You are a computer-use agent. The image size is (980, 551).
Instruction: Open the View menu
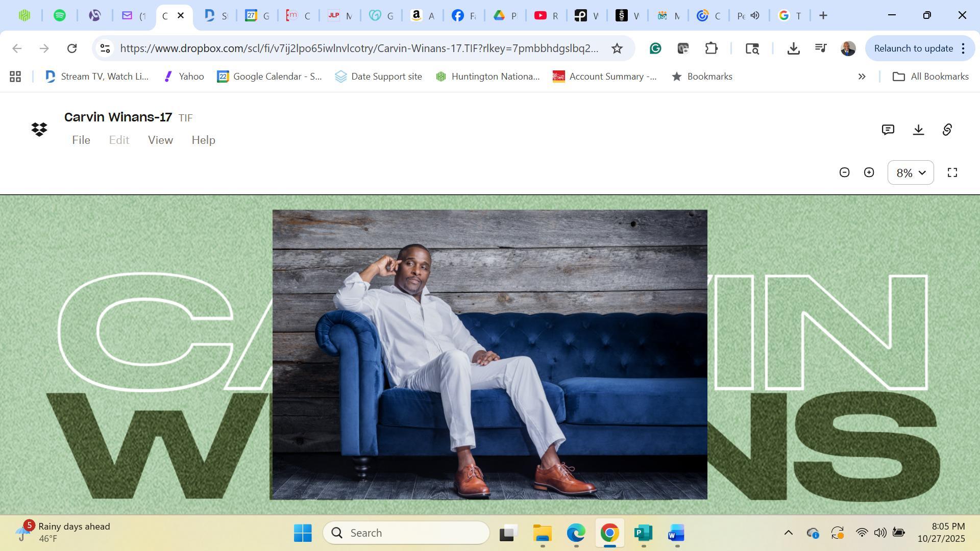tap(160, 140)
